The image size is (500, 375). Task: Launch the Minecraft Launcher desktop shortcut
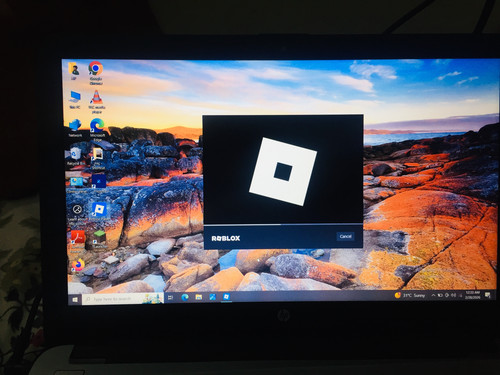(99, 239)
